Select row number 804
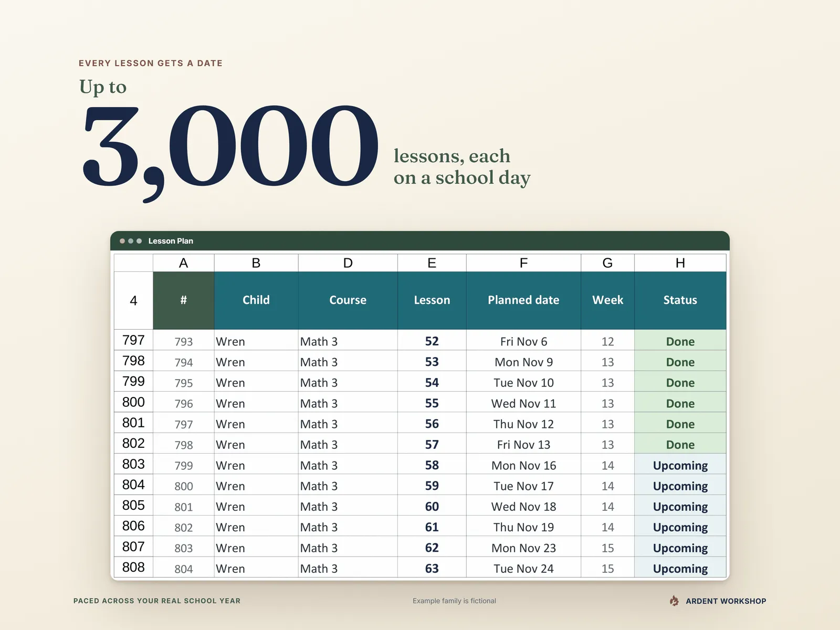Viewport: 840px width, 630px height. click(x=133, y=485)
